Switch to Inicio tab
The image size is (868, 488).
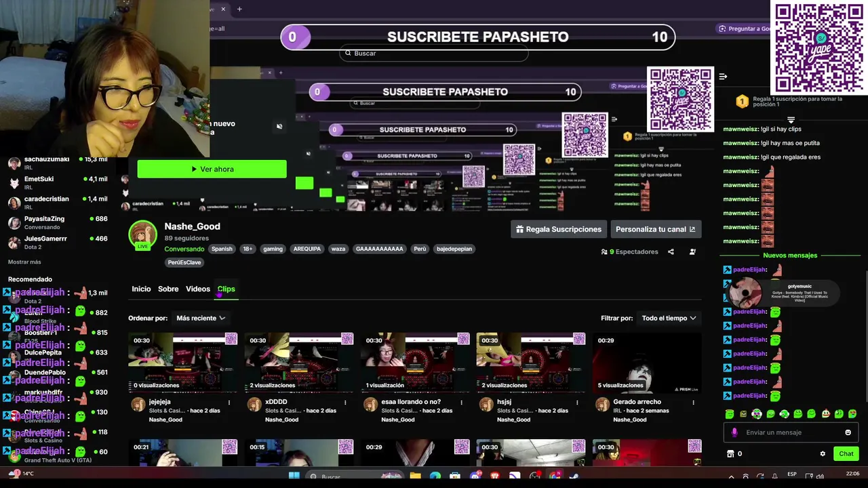point(141,289)
